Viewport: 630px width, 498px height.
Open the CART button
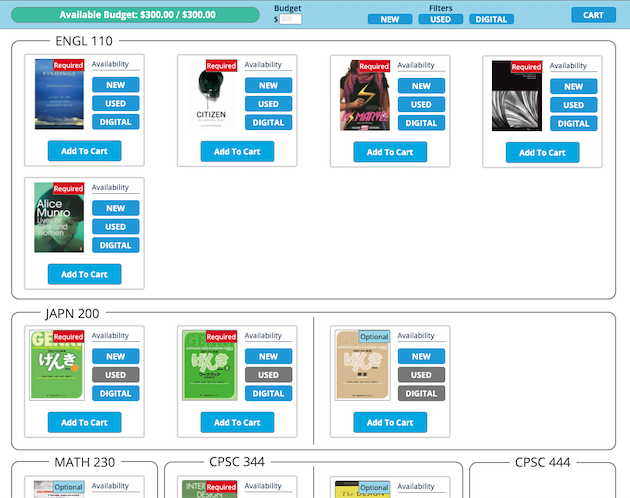click(593, 15)
